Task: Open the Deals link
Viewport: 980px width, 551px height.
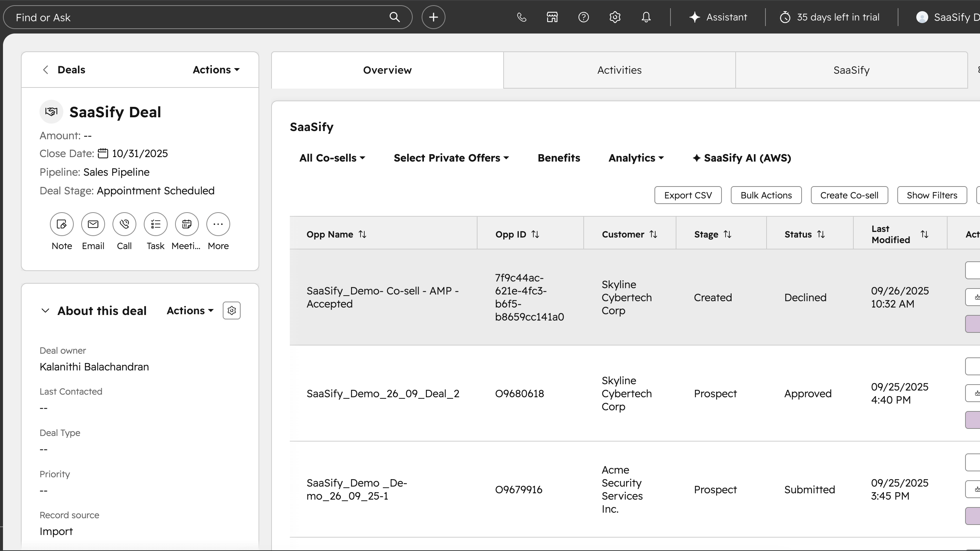Action: point(71,70)
